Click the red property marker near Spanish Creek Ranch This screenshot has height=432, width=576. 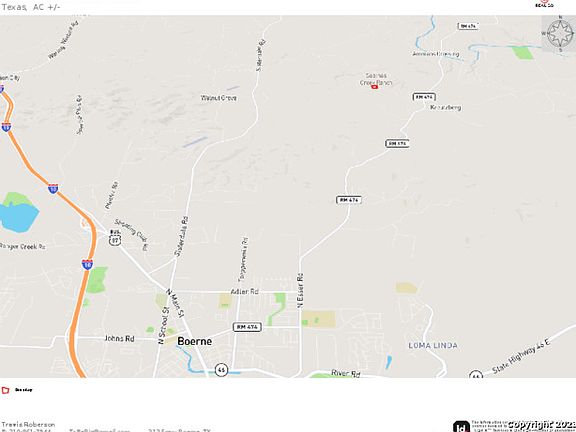click(x=374, y=87)
